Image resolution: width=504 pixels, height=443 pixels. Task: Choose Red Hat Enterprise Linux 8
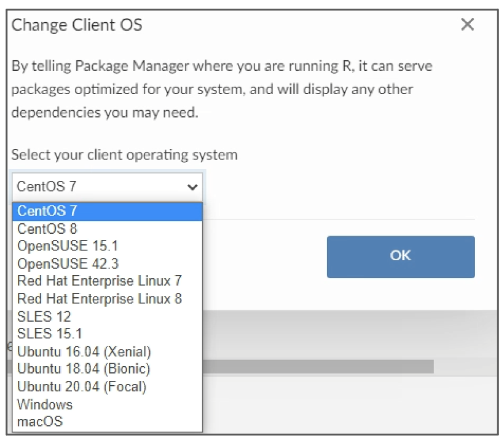pos(108,299)
